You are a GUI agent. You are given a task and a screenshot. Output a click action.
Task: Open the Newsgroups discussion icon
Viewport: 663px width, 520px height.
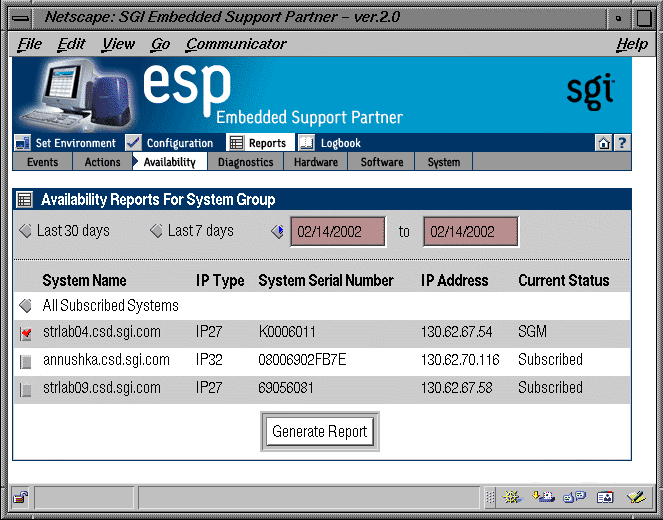[x=574, y=497]
